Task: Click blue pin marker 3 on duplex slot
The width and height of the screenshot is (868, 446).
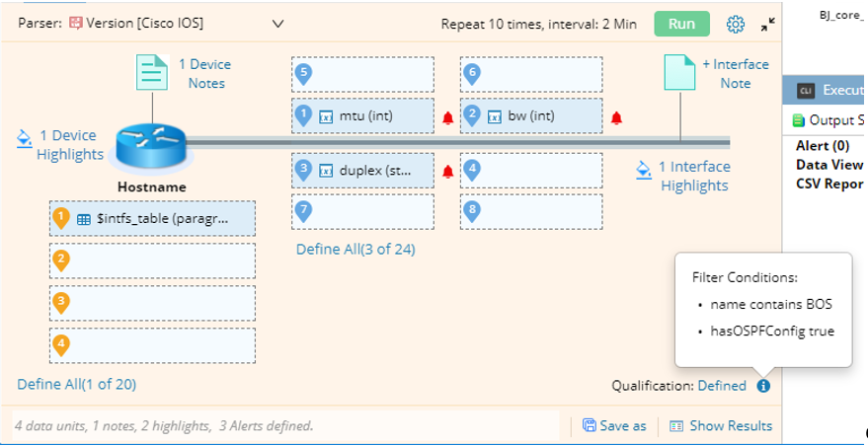Action: (303, 170)
